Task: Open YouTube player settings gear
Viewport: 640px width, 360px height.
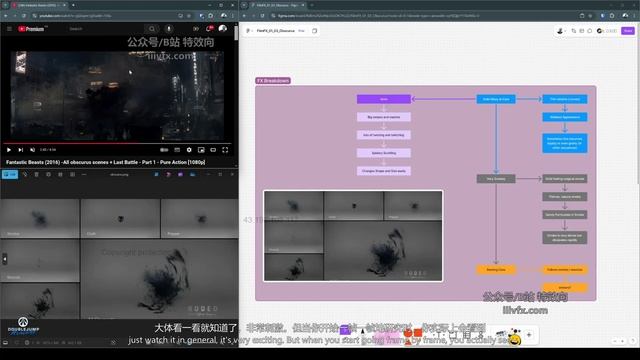Action: pos(189,150)
